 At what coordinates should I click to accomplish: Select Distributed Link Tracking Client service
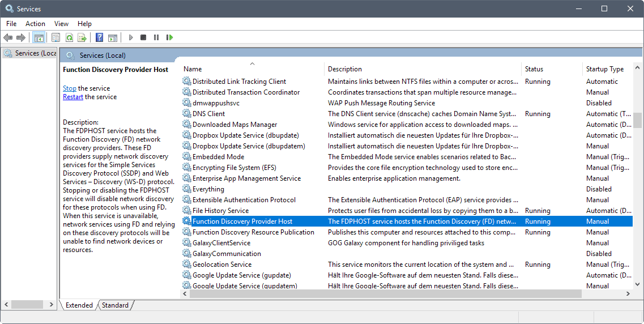407,82
